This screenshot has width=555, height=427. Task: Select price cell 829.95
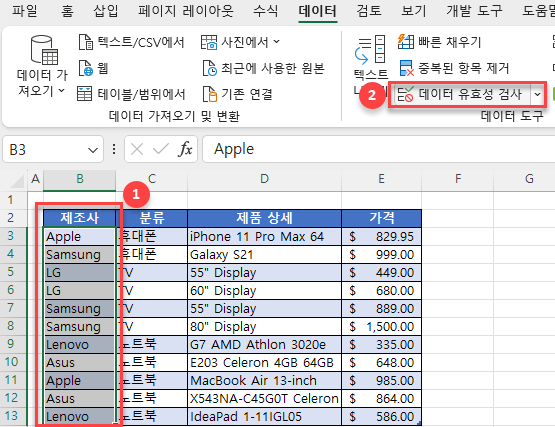[x=382, y=237]
